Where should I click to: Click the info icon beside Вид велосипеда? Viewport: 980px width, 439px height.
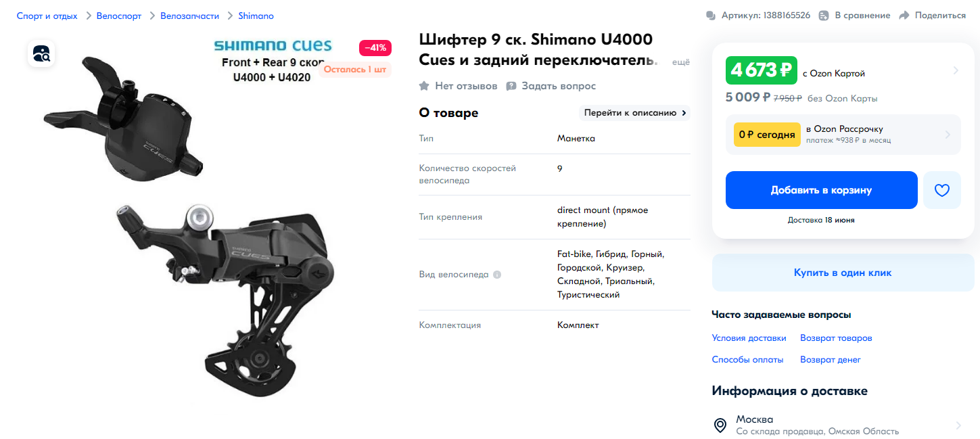pos(497,275)
